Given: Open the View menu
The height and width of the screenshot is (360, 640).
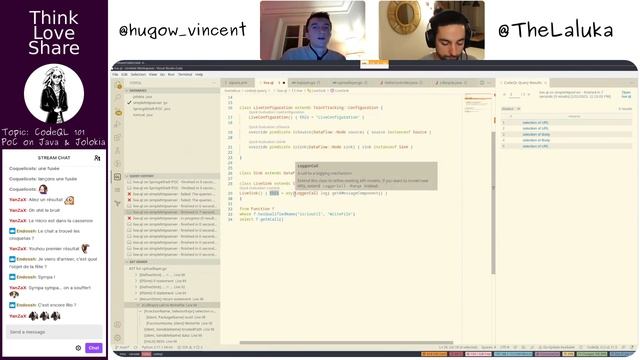Looking at the screenshot, I should click(153, 75).
